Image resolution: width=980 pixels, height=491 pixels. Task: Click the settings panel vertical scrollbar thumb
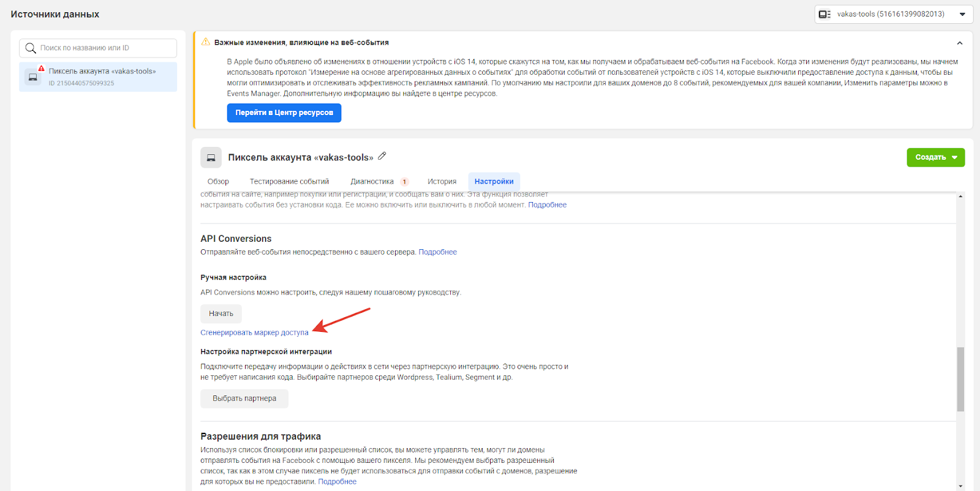[x=960, y=379]
